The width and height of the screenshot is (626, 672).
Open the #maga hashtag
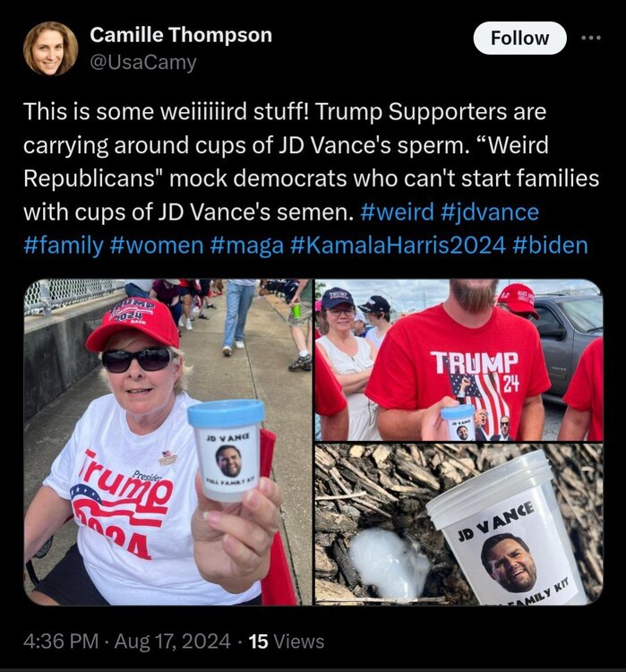(x=247, y=246)
